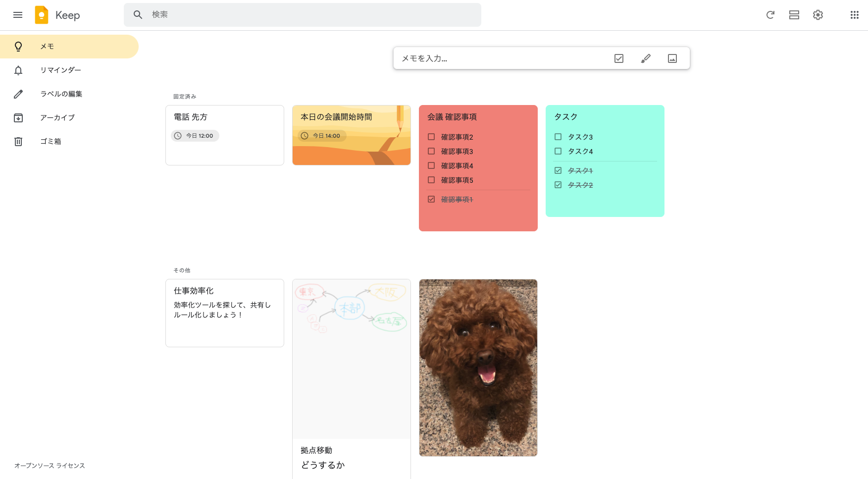
Task: Create a new drawing note icon
Action: pos(646,58)
